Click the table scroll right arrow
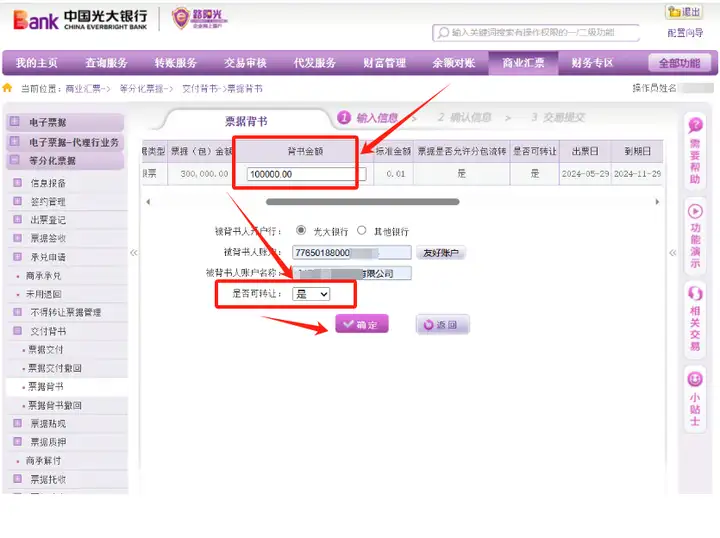This screenshot has width=720, height=538. pos(657,202)
